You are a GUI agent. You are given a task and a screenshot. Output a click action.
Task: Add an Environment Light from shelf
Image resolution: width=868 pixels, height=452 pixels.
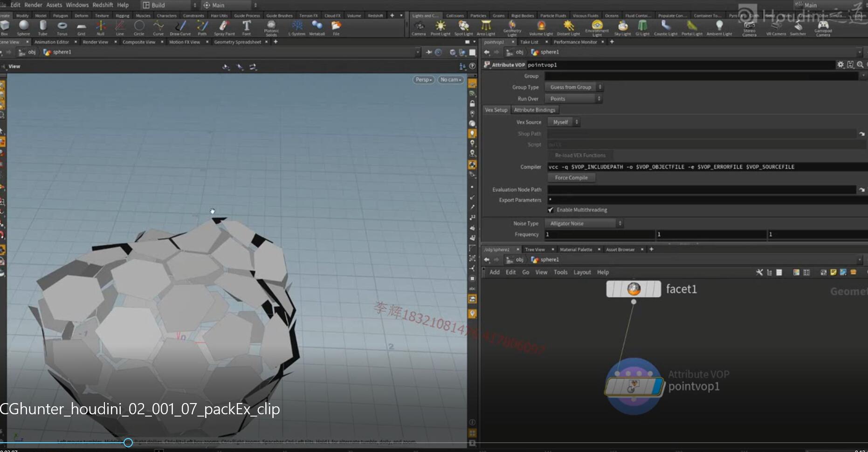point(597,28)
